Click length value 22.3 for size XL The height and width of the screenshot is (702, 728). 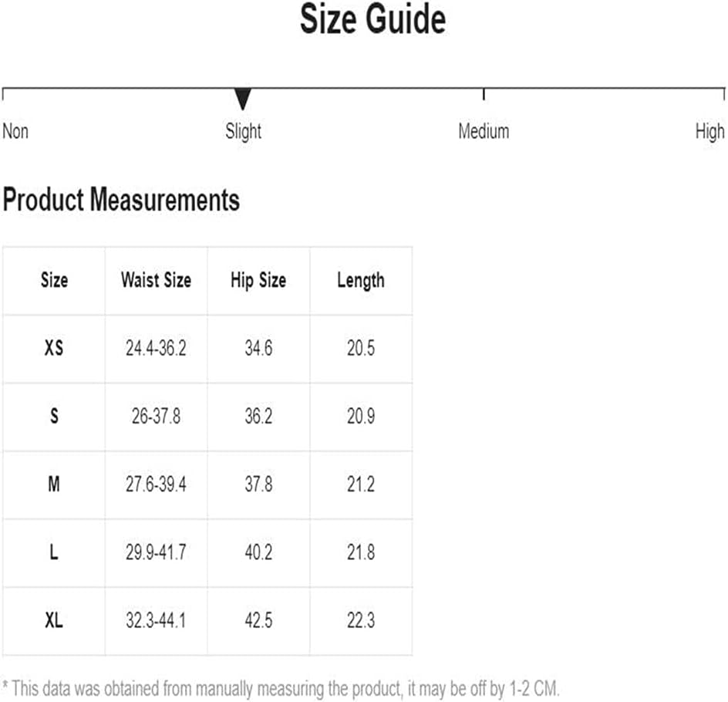(361, 619)
